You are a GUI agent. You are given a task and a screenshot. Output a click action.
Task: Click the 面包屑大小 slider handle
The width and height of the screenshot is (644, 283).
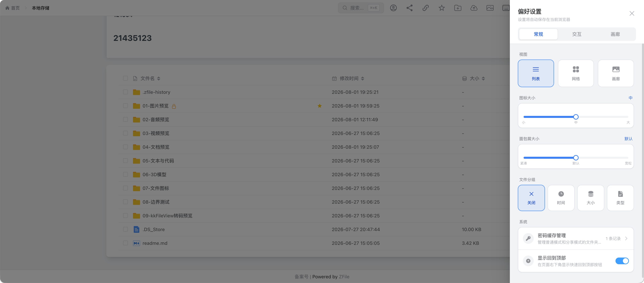576,158
